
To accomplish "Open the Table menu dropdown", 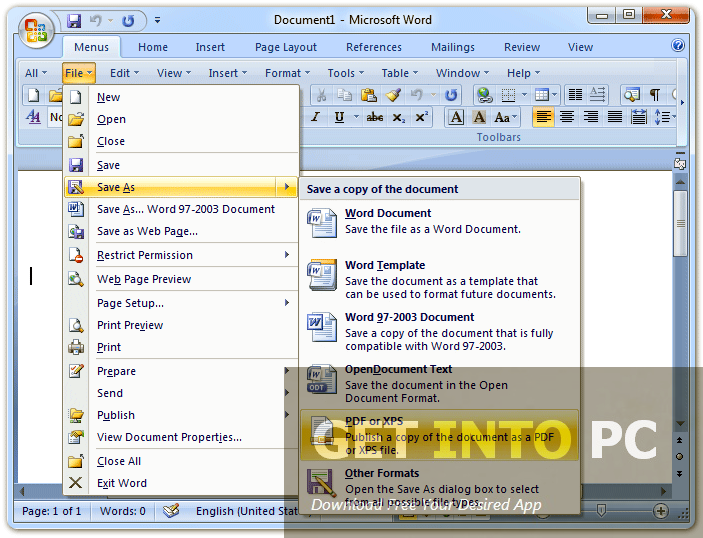I will point(399,73).
